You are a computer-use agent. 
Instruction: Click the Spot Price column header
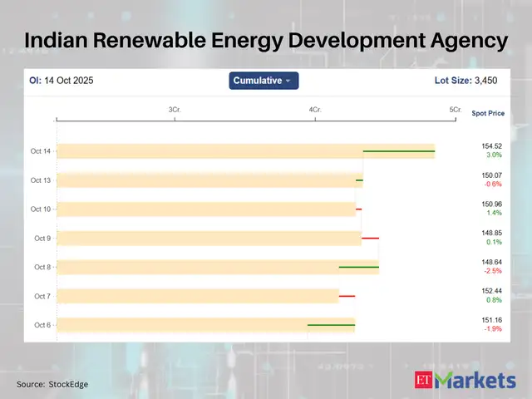pos(488,113)
